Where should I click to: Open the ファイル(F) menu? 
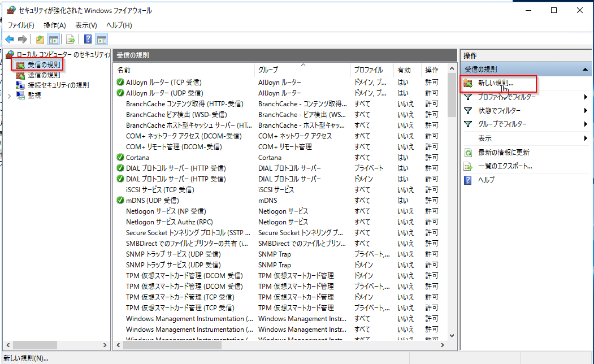tap(21, 25)
